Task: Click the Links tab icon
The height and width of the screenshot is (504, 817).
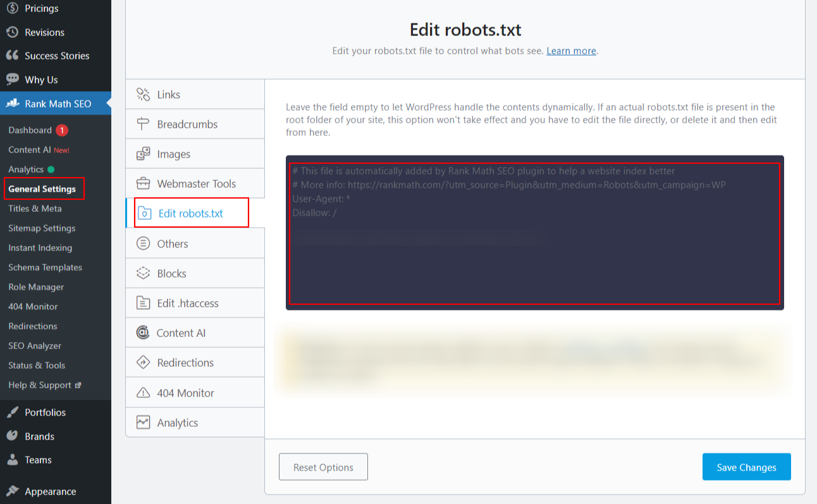Action: click(x=144, y=94)
